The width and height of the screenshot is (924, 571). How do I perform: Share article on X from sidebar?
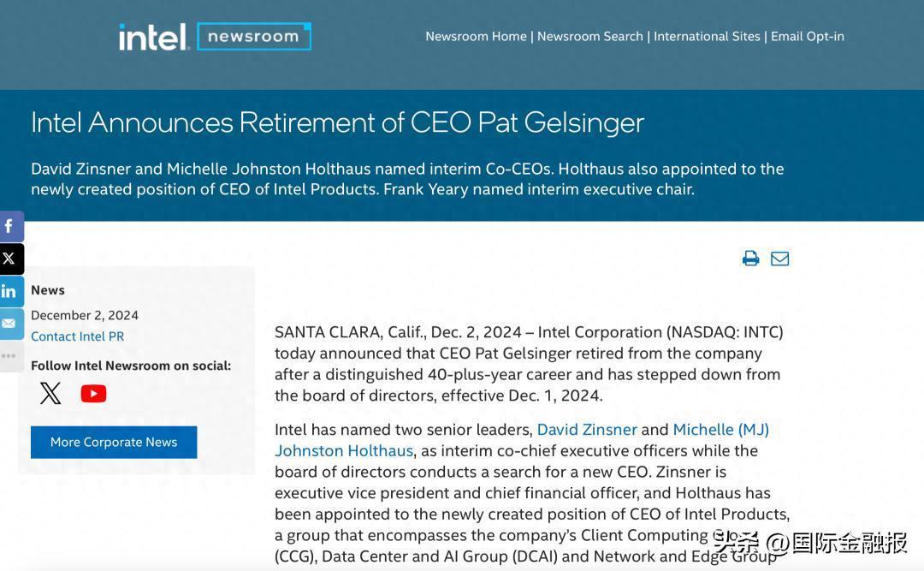pyautogui.click(x=10, y=259)
